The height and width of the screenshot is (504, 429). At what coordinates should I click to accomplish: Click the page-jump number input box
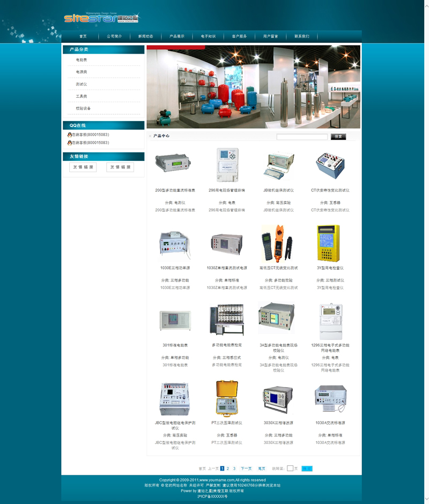(290, 468)
